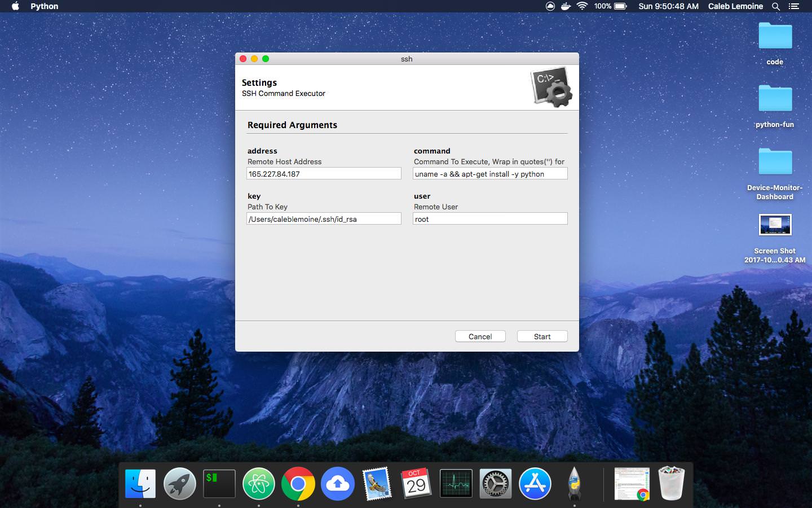The height and width of the screenshot is (508, 812).
Task: Open Activity Monitor in the dock
Action: coord(456,484)
